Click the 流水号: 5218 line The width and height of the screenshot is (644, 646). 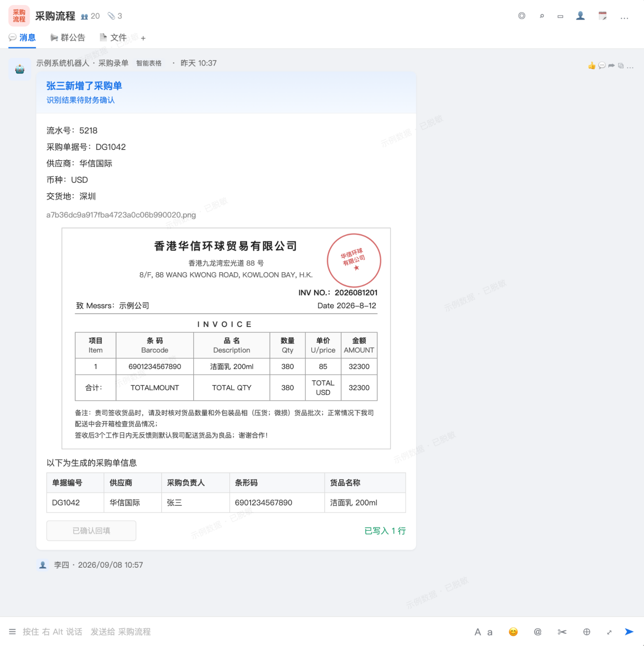tap(72, 130)
